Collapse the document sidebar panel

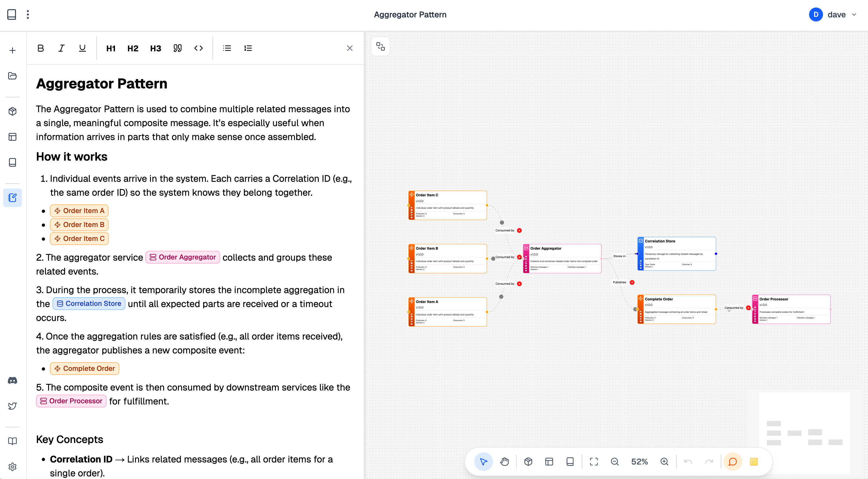pyautogui.click(x=12, y=14)
